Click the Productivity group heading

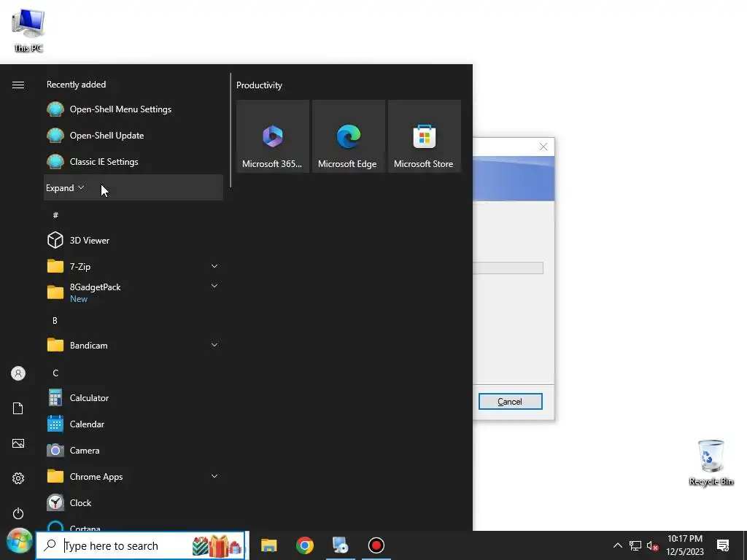(259, 85)
